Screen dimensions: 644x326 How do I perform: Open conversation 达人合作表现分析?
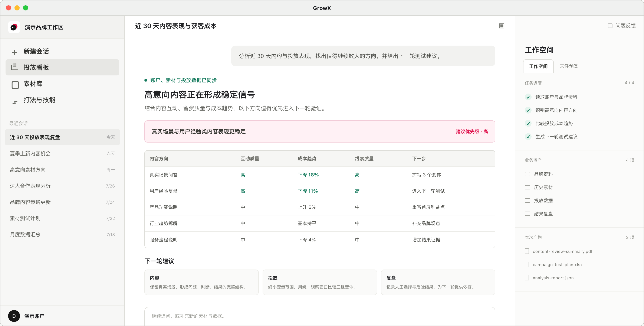[62, 186]
